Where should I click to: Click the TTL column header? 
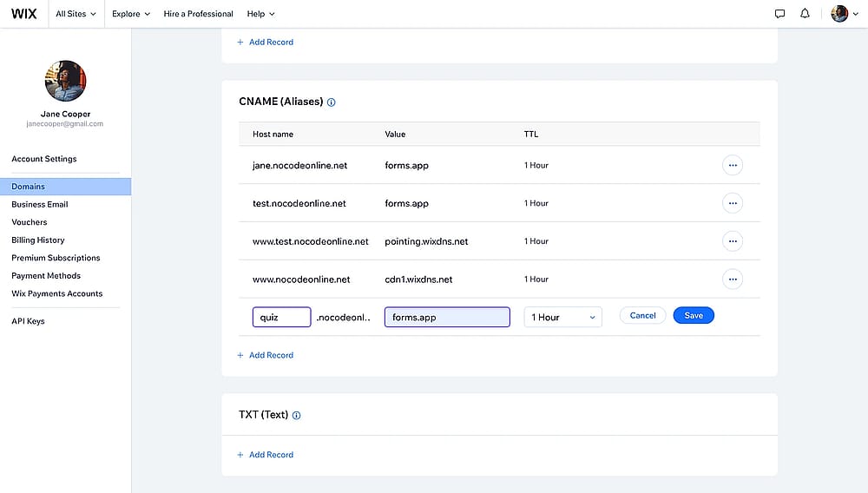click(x=531, y=135)
